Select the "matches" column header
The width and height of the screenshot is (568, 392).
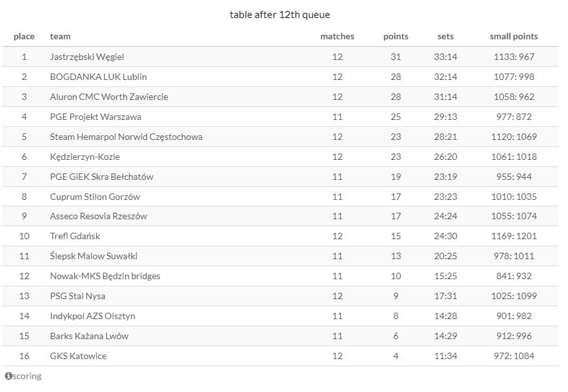(337, 37)
